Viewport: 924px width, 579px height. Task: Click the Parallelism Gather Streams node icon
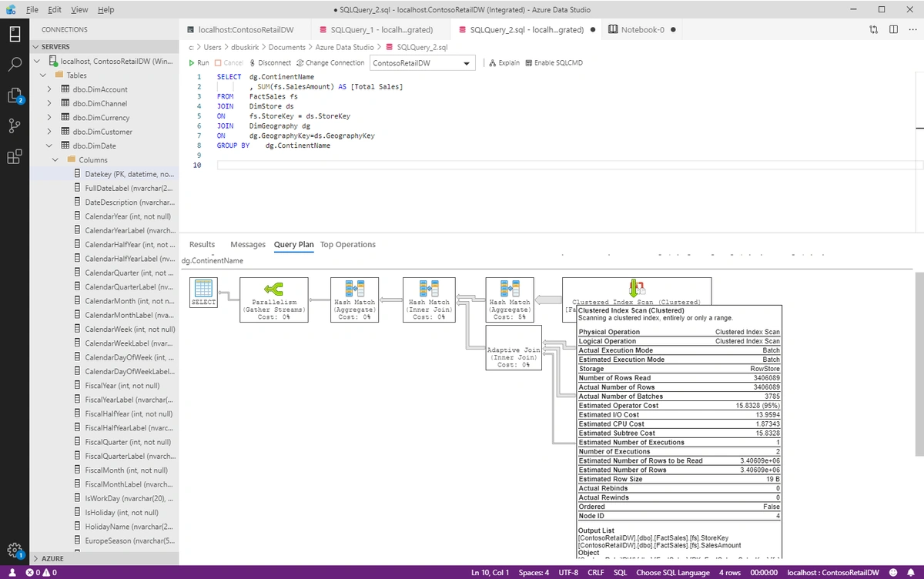click(x=273, y=289)
